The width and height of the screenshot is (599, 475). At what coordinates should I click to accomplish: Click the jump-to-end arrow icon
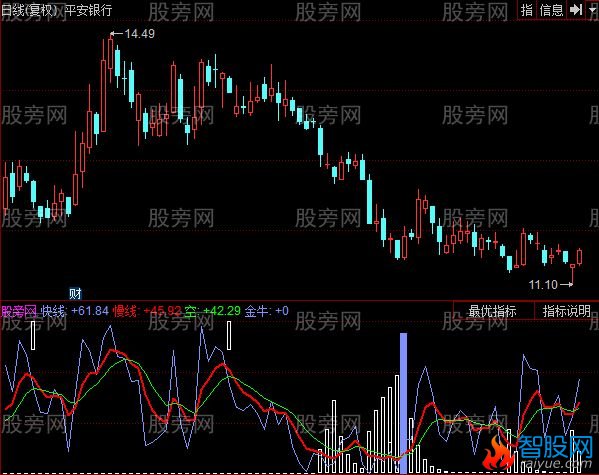[x=576, y=10]
